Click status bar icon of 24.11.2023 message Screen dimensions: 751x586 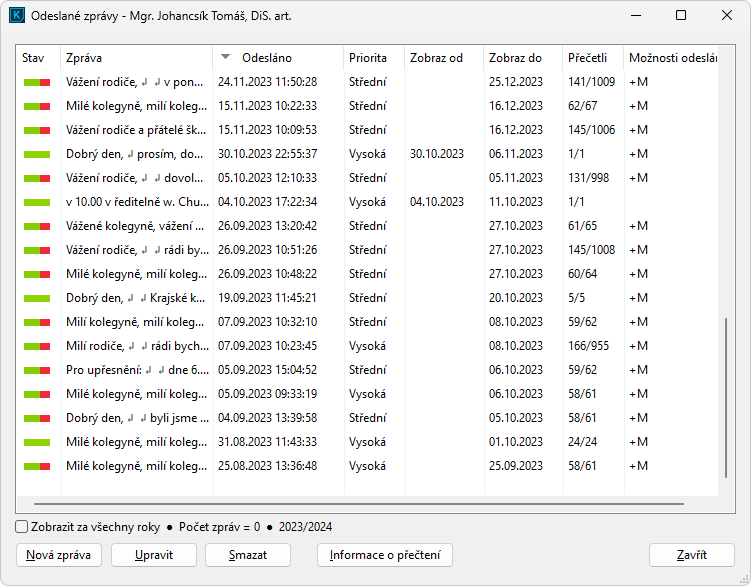(37, 82)
